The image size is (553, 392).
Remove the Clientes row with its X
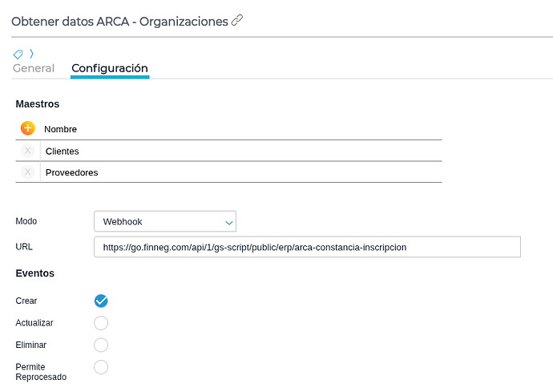tap(28, 151)
